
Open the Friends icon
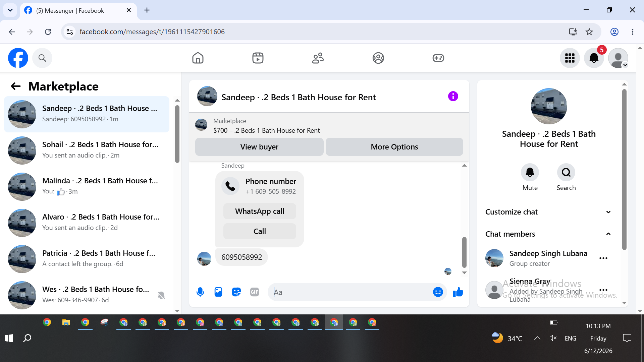pos(318,58)
